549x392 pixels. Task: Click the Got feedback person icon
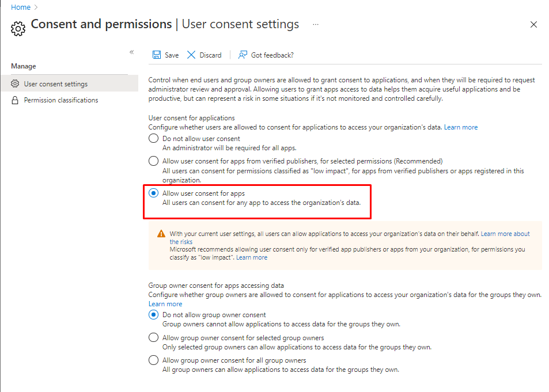tap(243, 55)
